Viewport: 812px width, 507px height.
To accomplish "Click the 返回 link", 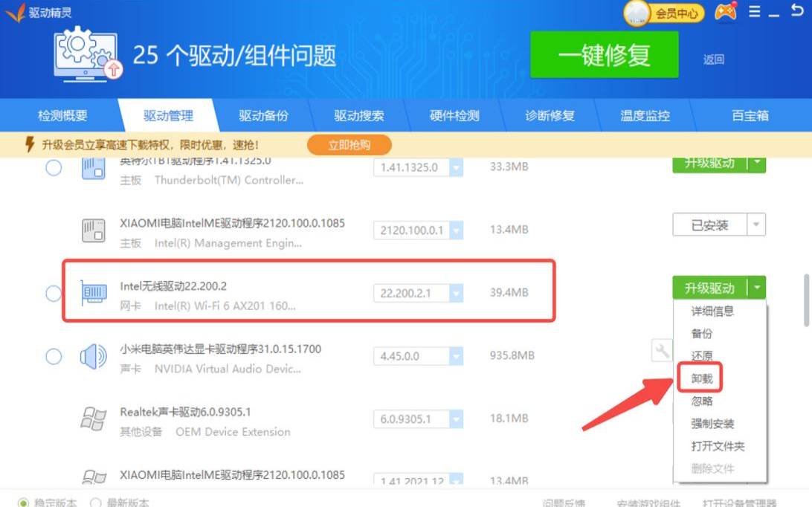I will pos(714,59).
